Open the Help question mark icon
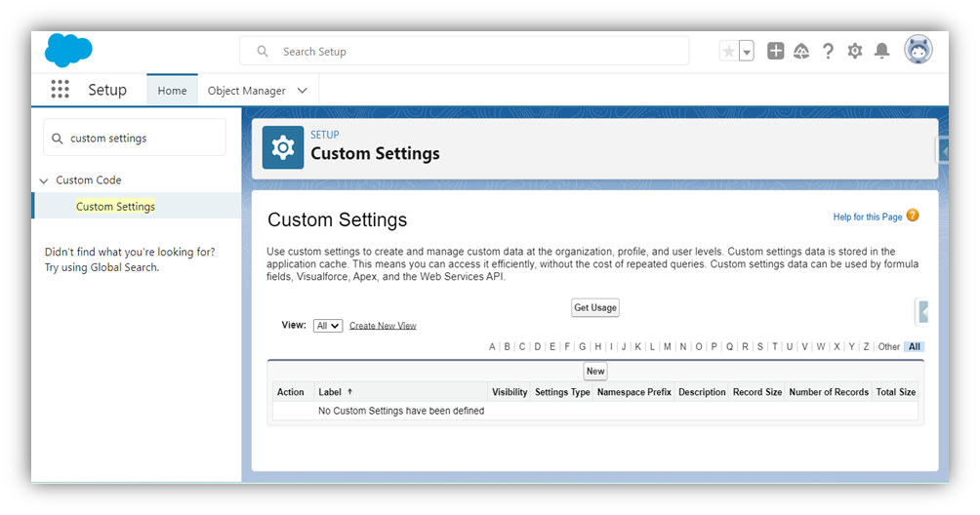 (x=828, y=51)
